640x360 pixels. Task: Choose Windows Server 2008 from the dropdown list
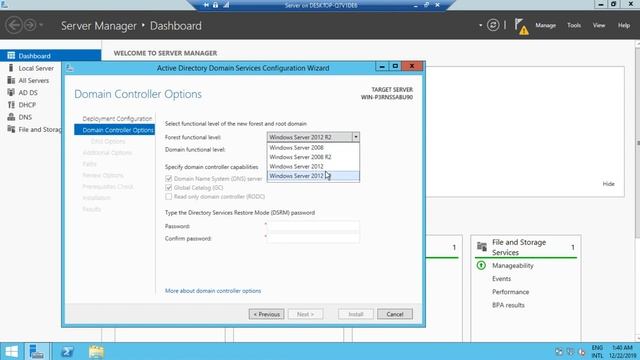(313, 147)
